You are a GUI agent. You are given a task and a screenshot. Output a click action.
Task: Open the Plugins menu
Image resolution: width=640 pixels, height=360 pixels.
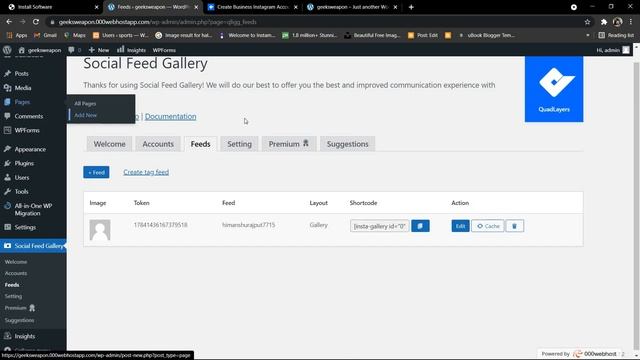[x=24, y=163]
